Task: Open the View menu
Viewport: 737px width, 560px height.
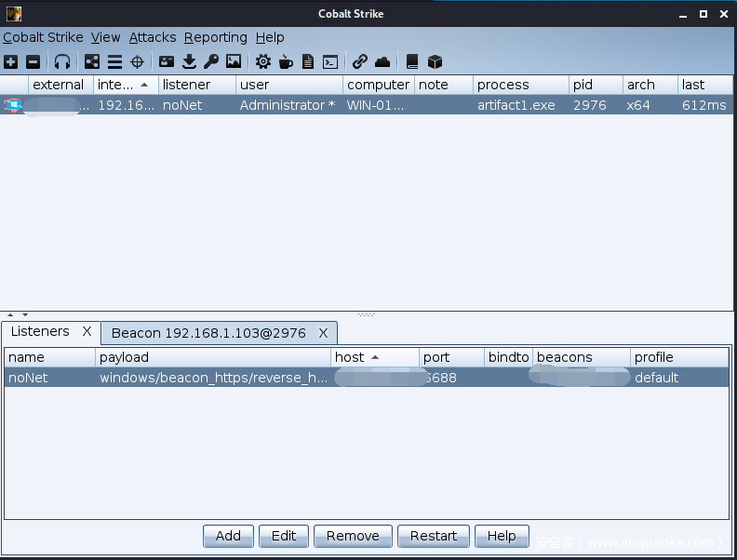Action: pyautogui.click(x=106, y=37)
